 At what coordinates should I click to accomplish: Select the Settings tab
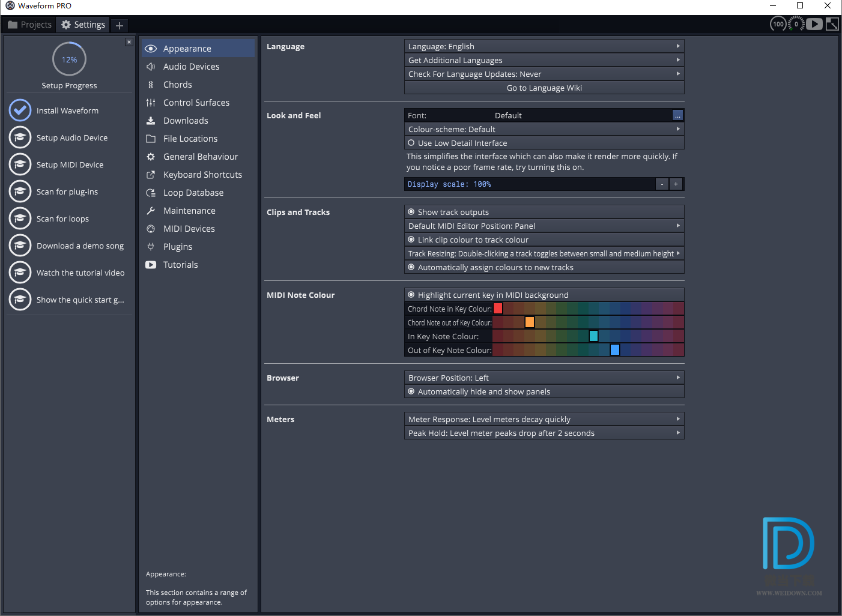point(83,25)
